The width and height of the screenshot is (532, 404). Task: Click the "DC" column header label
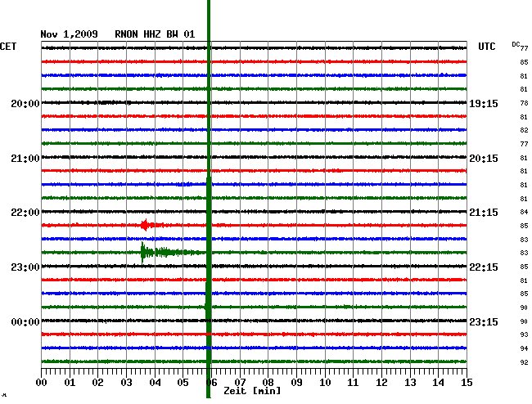(516, 44)
